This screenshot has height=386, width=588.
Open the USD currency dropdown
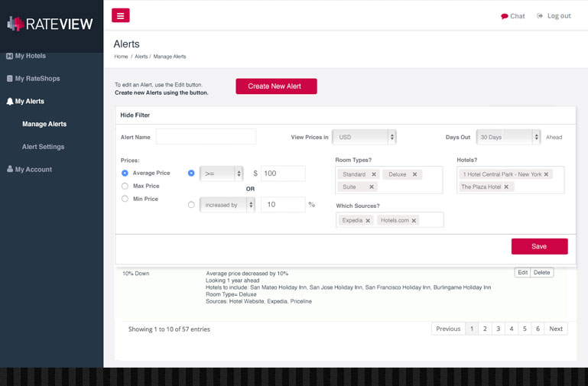point(365,137)
